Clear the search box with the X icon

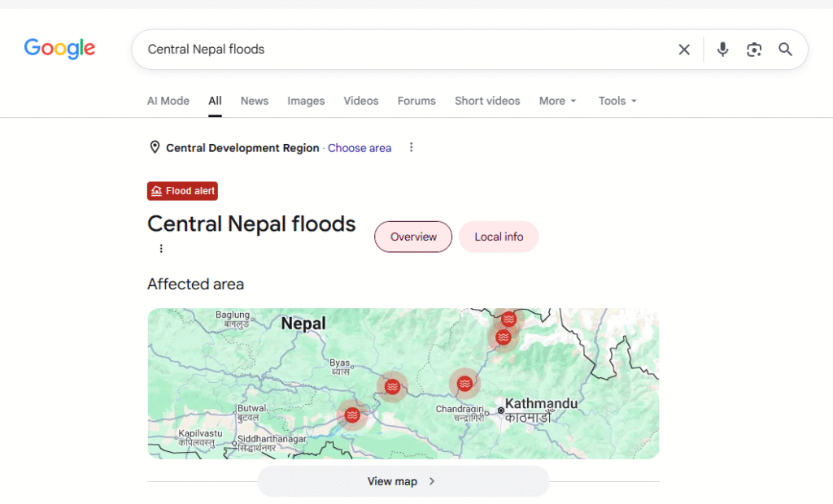tap(683, 50)
